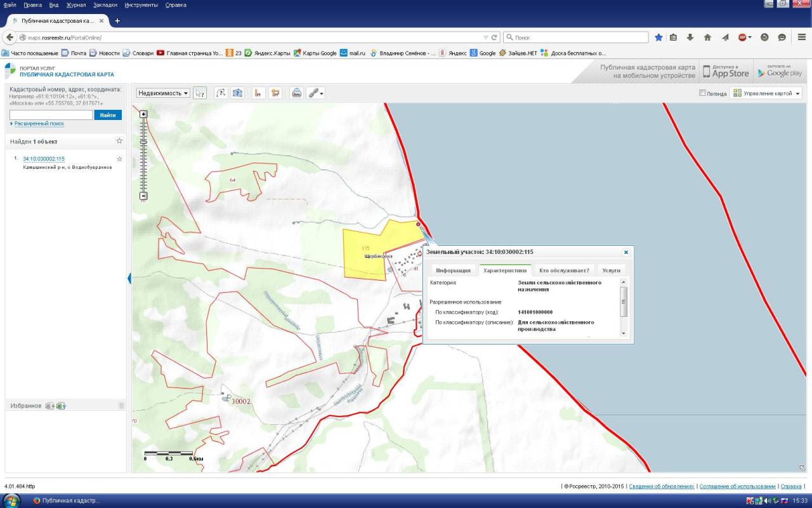Close the land parcel info popup

(x=626, y=252)
